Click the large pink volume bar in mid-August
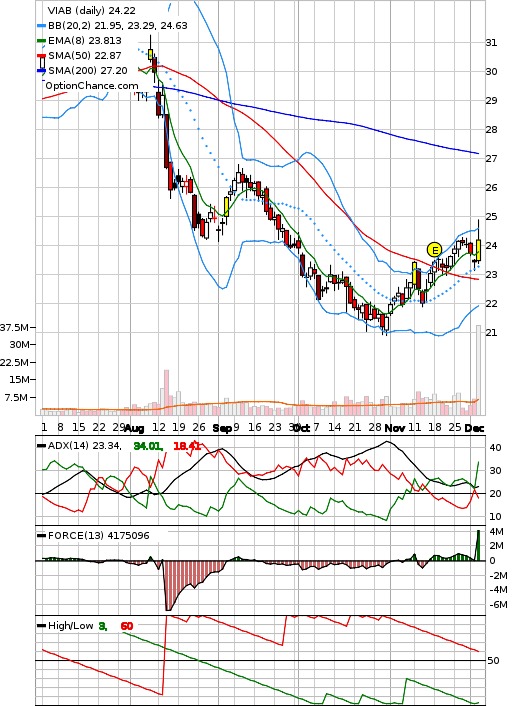526x706 pixels. point(167,392)
